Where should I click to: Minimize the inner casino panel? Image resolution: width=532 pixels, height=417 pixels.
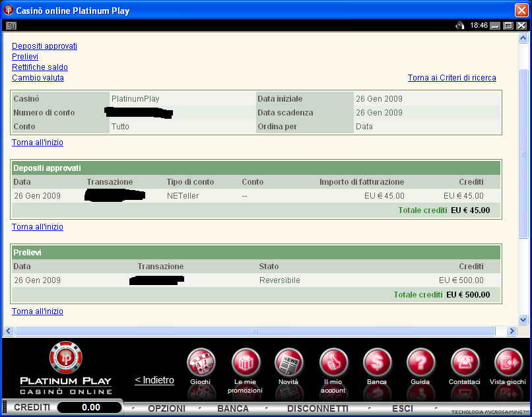(x=495, y=26)
